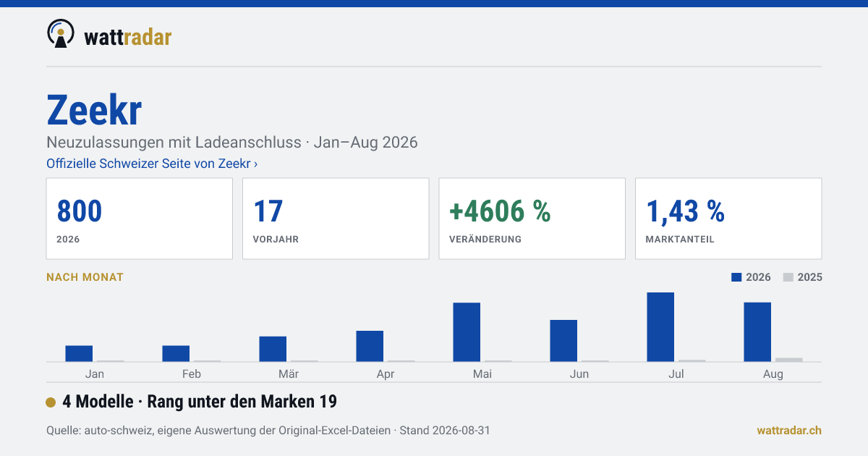Click the blue 2026 bar for Mai
Viewport: 868px width, 456px height.
(x=467, y=332)
